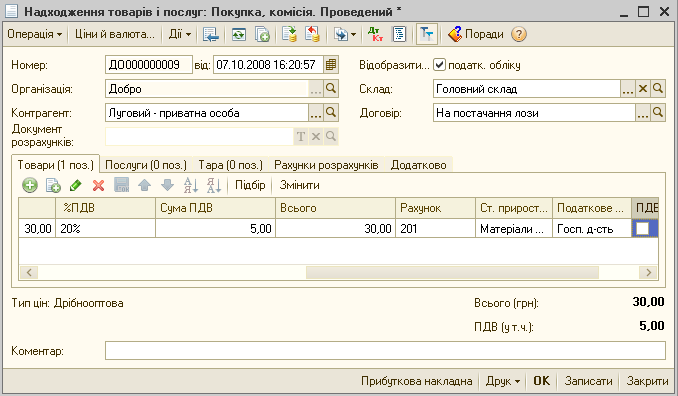Click the Прибуткова накладна button
Screen dimensions: 678x396
point(416,381)
